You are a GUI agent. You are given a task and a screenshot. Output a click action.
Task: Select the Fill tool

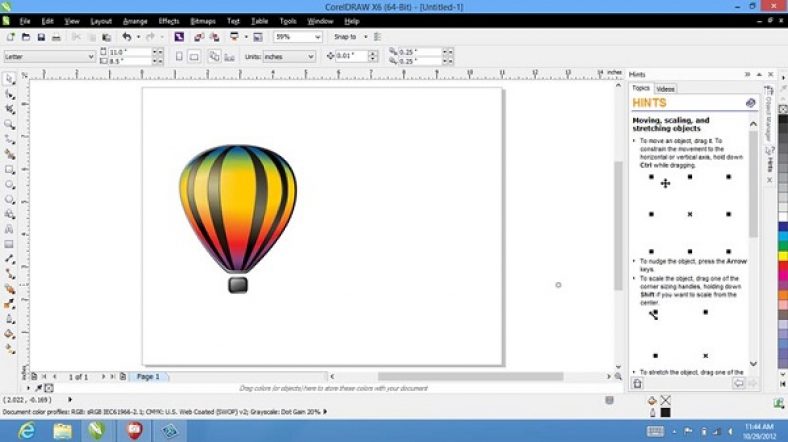pyautogui.click(x=9, y=334)
